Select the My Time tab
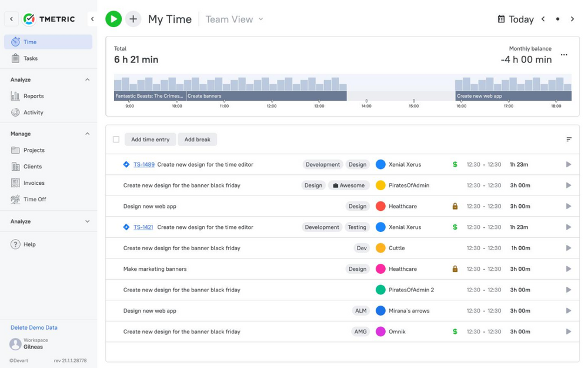Image resolution: width=588 pixels, height=368 pixels. point(169,19)
